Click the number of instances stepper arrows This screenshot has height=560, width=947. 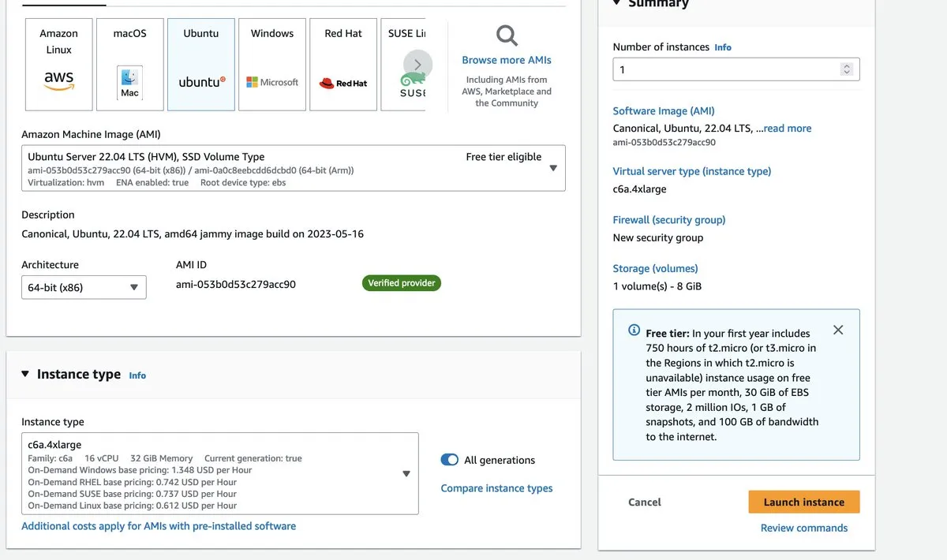click(x=847, y=69)
